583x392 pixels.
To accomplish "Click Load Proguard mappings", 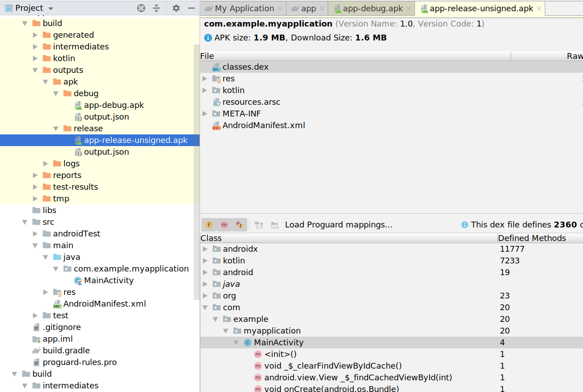I will pyautogui.click(x=338, y=224).
